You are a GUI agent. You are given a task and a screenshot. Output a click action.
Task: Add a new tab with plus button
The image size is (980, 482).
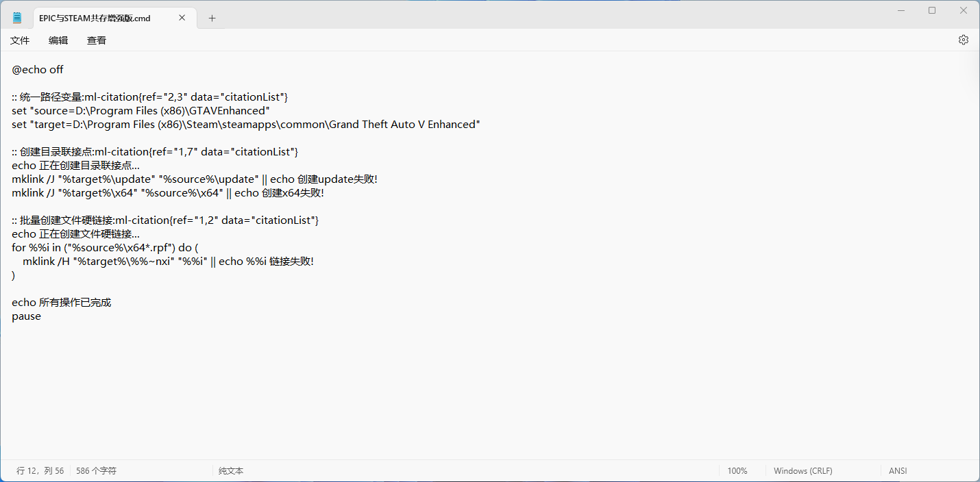[x=212, y=18]
